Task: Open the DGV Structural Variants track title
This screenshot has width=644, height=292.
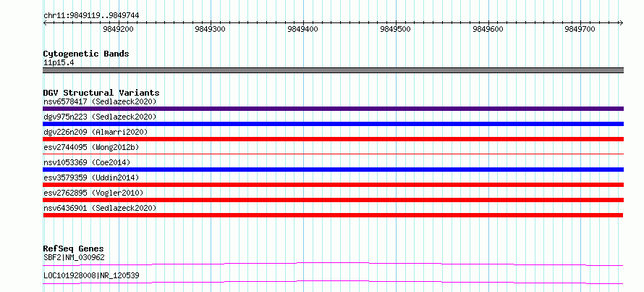Action: pos(101,93)
